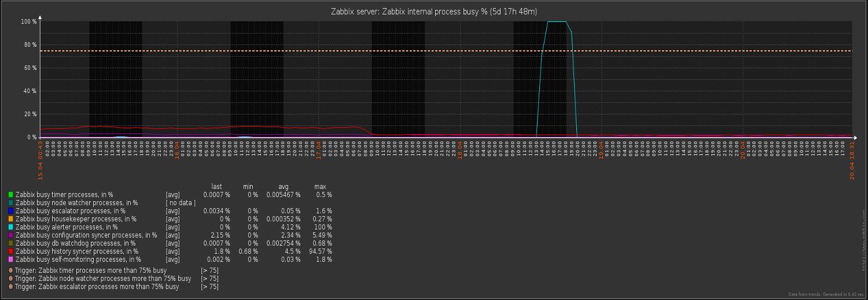This screenshot has height=300, width=868.
Task: Click the '[> 75]' value on timer trigger row
Action: click(209, 270)
